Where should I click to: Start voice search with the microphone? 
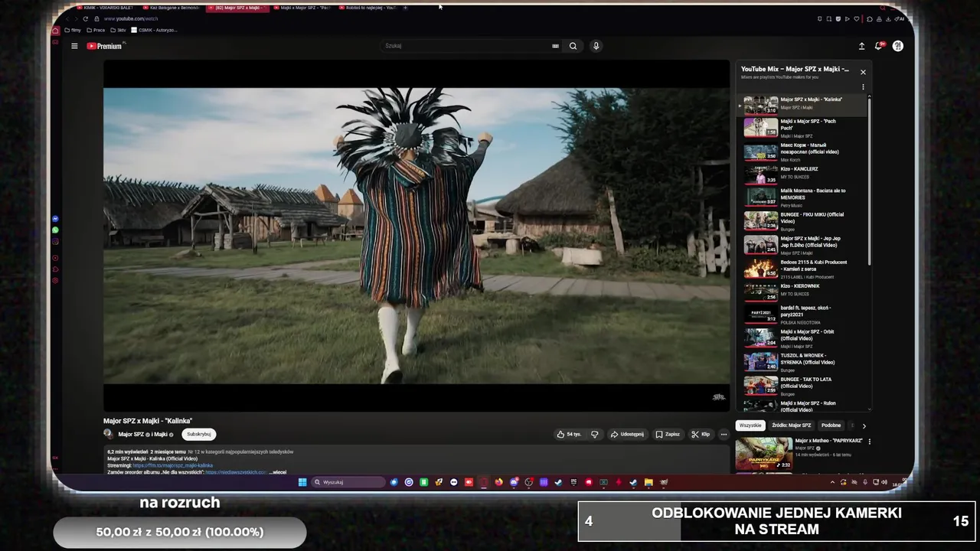click(596, 46)
